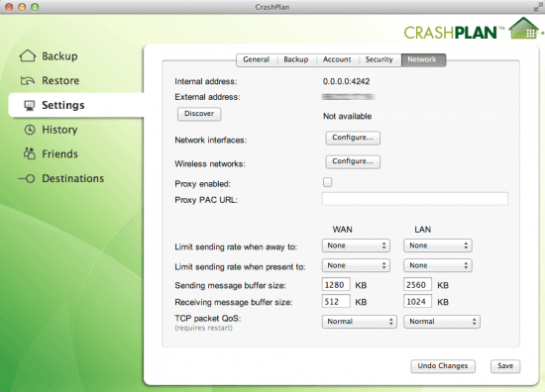The image size is (545, 392).
Task: Click the CRASHPLAN wordmark text
Action: pos(451,33)
